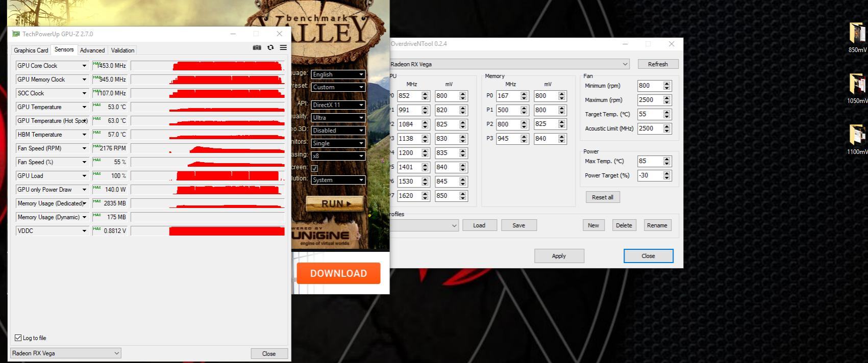868x363 pixels.
Task: Close the OverdriveNTool with Close button
Action: [648, 256]
